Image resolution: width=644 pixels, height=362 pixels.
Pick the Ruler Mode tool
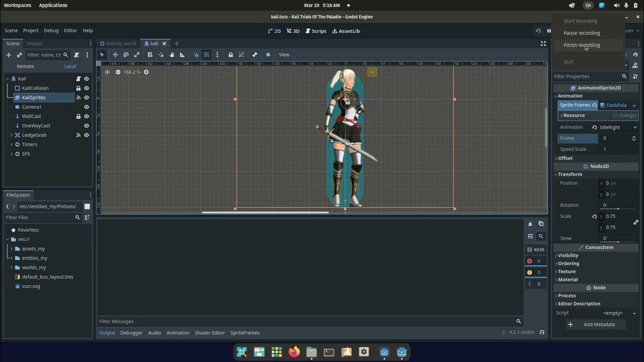coord(182,55)
